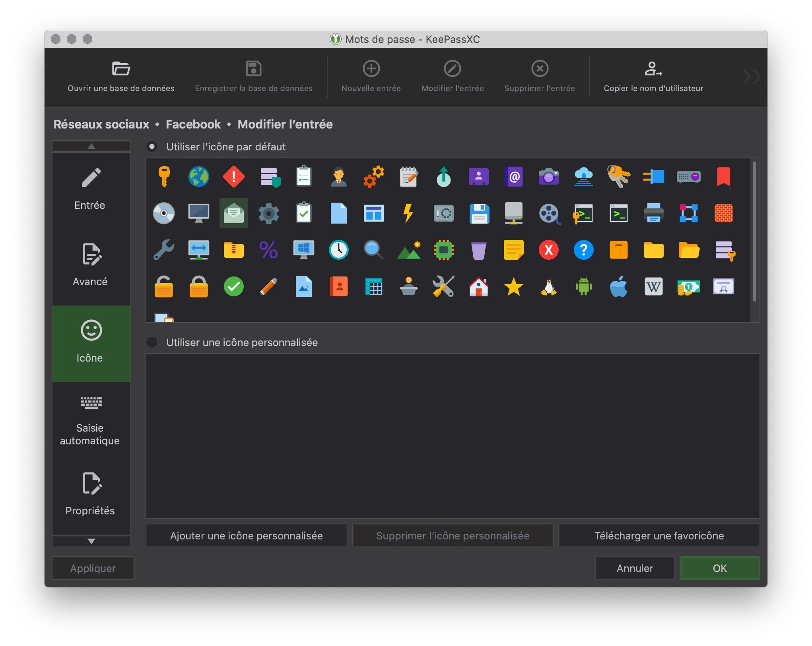The height and width of the screenshot is (646, 812).
Task: Click inside the custom icons list area
Action: 453,436
